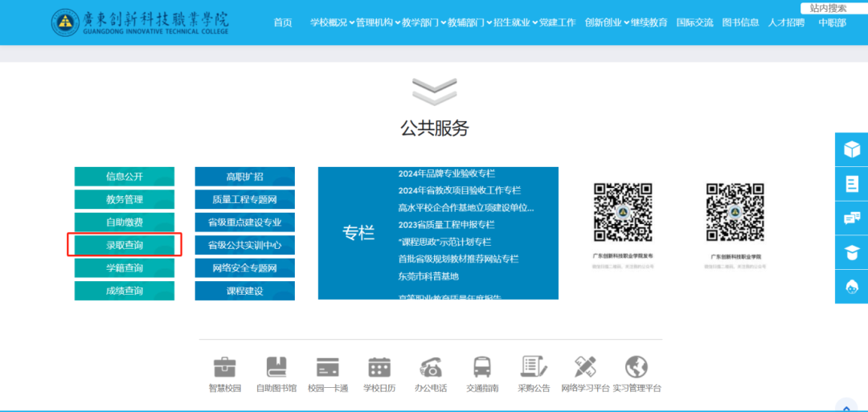Open 东莞市科普基地 link

(428, 276)
